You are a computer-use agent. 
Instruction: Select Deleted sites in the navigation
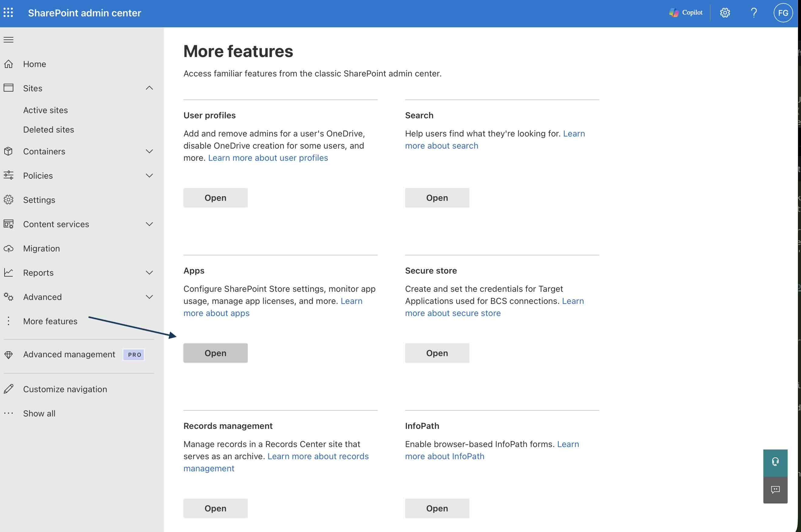tap(48, 129)
